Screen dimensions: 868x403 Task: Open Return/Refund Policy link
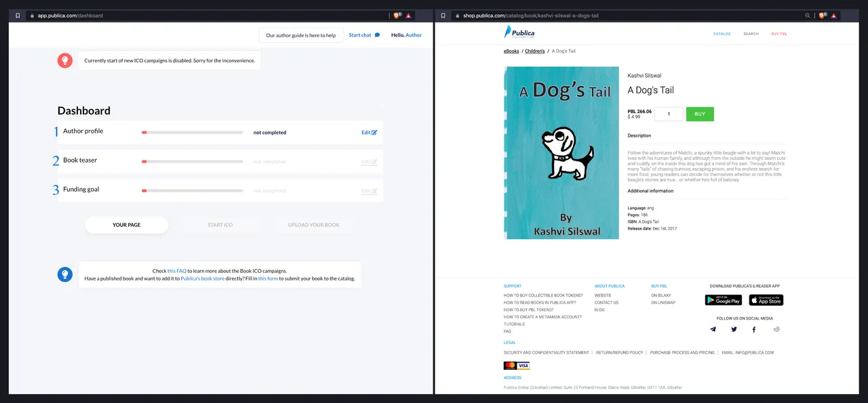(x=619, y=353)
